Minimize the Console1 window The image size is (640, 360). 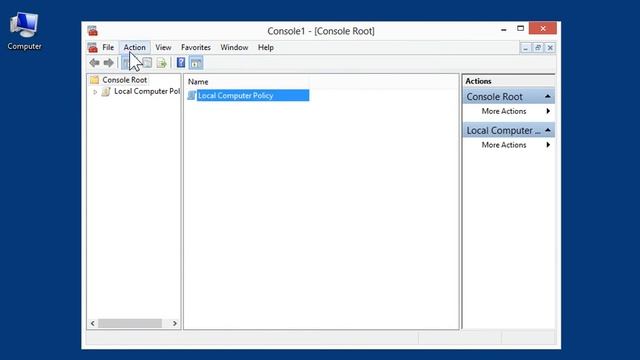coord(504,29)
